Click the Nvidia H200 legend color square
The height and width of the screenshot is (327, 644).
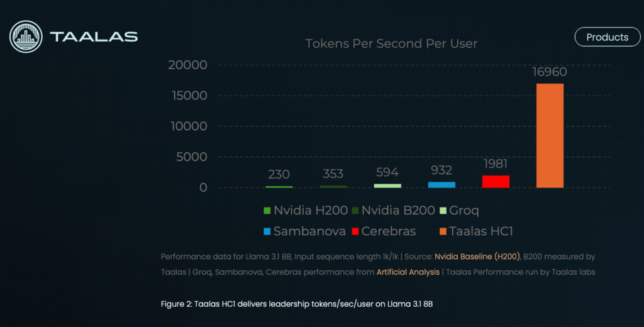point(267,211)
